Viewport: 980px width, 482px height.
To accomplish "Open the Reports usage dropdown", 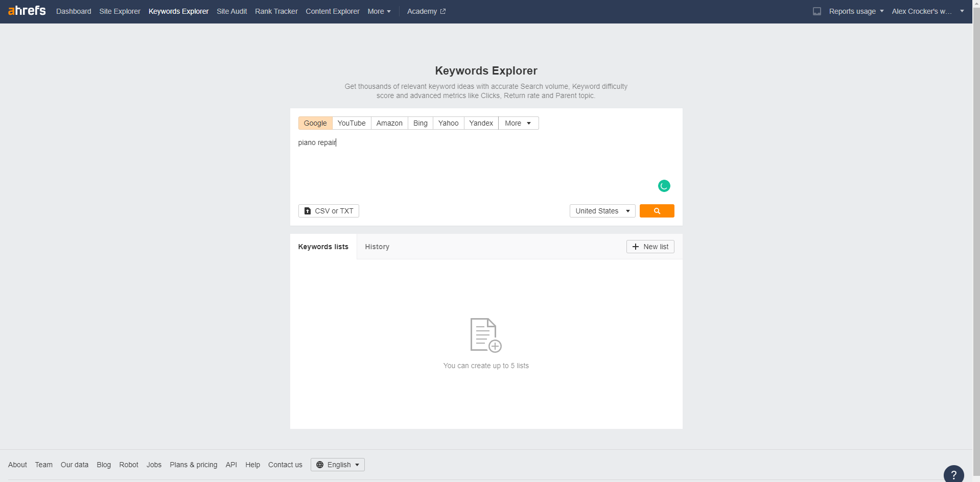I will [x=856, y=11].
